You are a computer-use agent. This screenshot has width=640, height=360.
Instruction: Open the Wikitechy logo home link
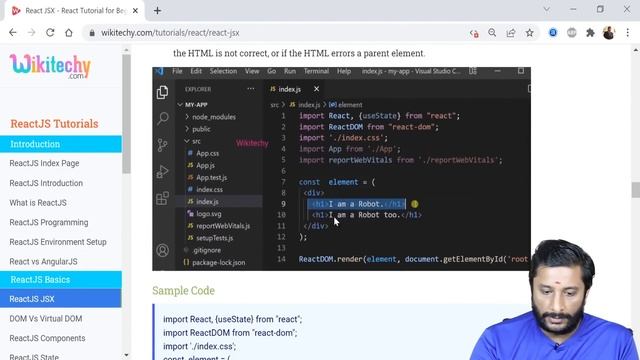[50, 66]
